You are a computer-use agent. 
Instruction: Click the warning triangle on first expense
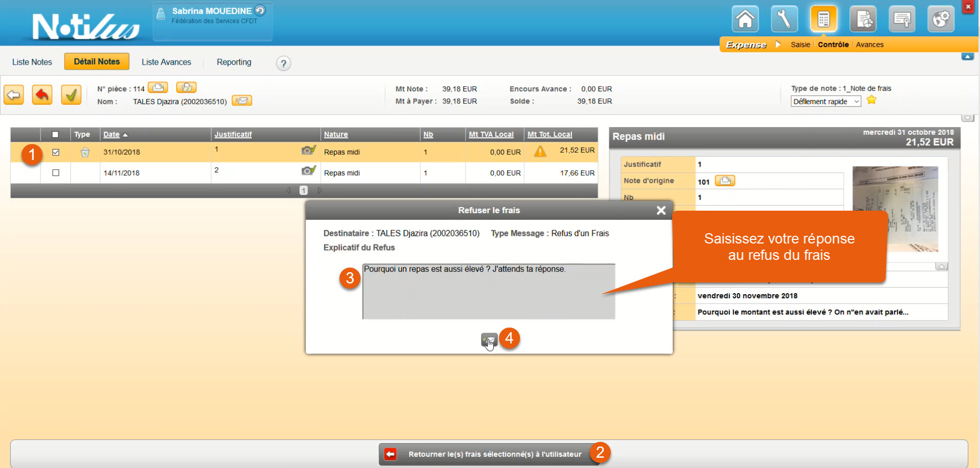coord(540,152)
